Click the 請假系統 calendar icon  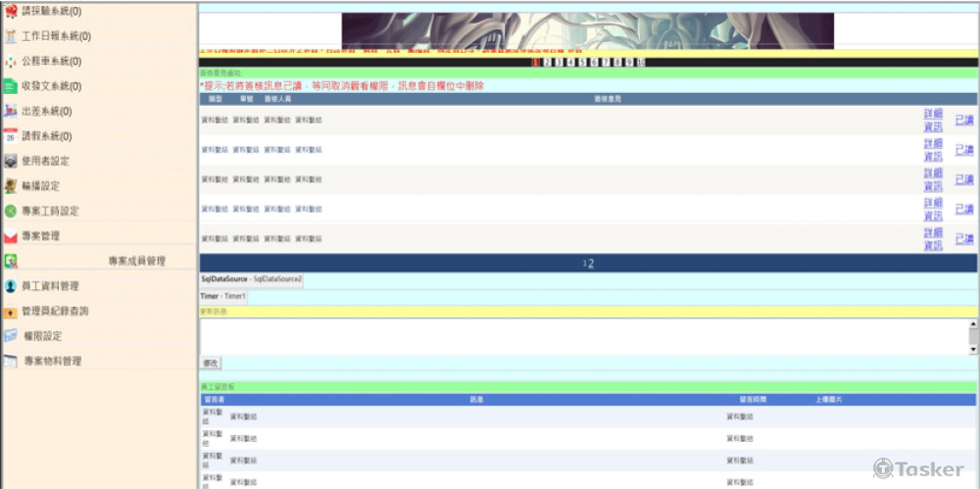pos(11,136)
